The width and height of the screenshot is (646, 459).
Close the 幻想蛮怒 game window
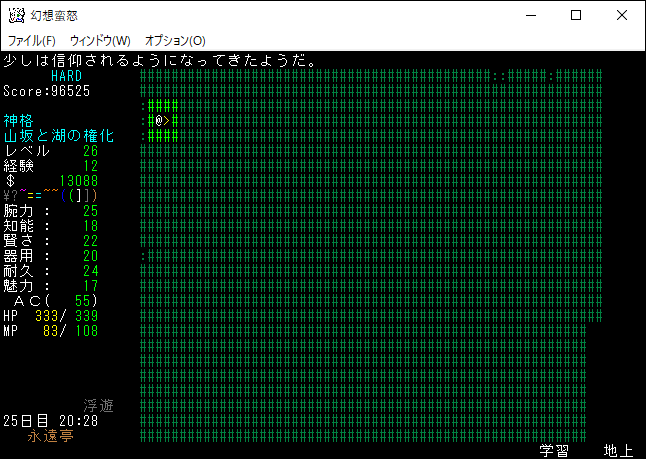point(622,15)
